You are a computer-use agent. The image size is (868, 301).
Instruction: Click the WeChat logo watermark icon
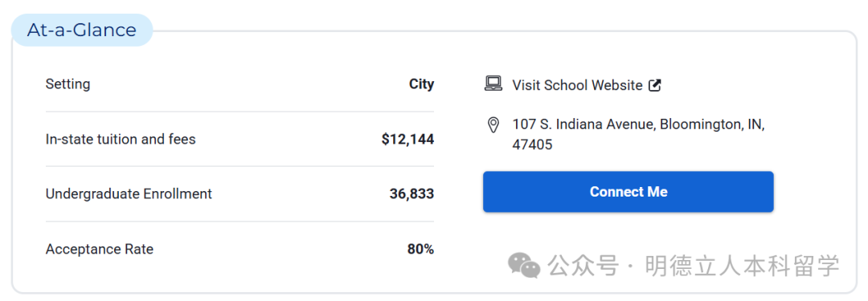pyautogui.click(x=524, y=265)
